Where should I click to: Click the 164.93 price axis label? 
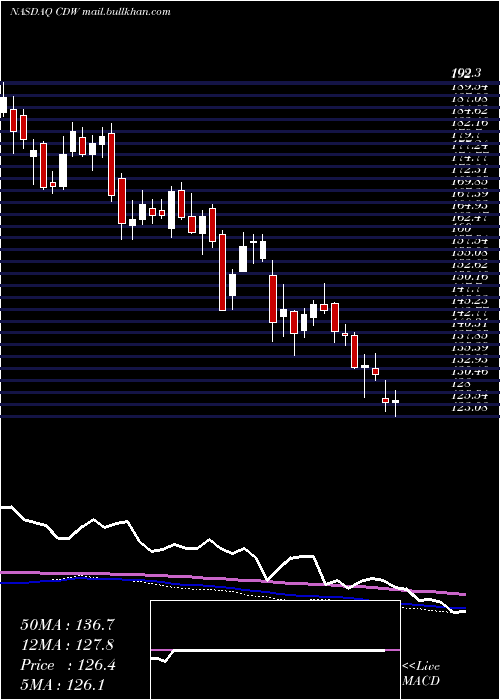469,207
